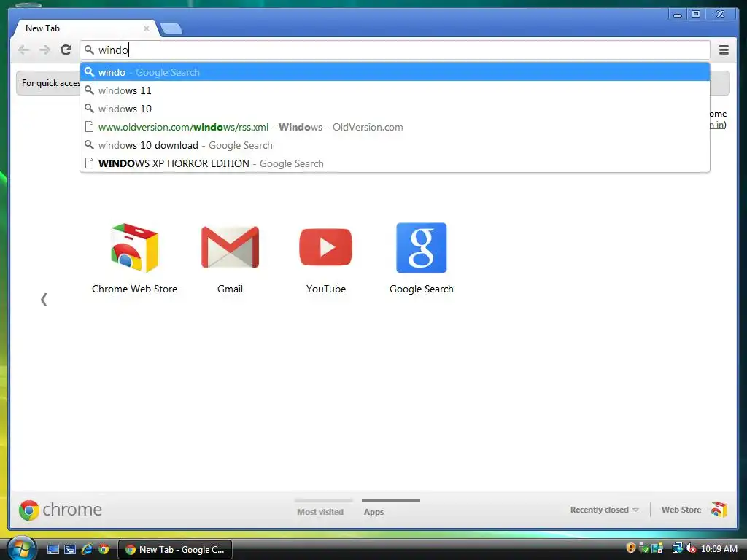Choose the 'windows 11' suggestion
The width and height of the screenshot is (747, 560).
click(395, 90)
